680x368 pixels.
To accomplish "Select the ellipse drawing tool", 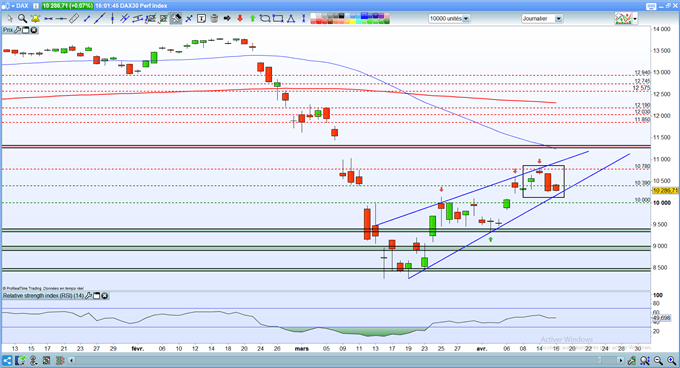I will coord(265,19).
